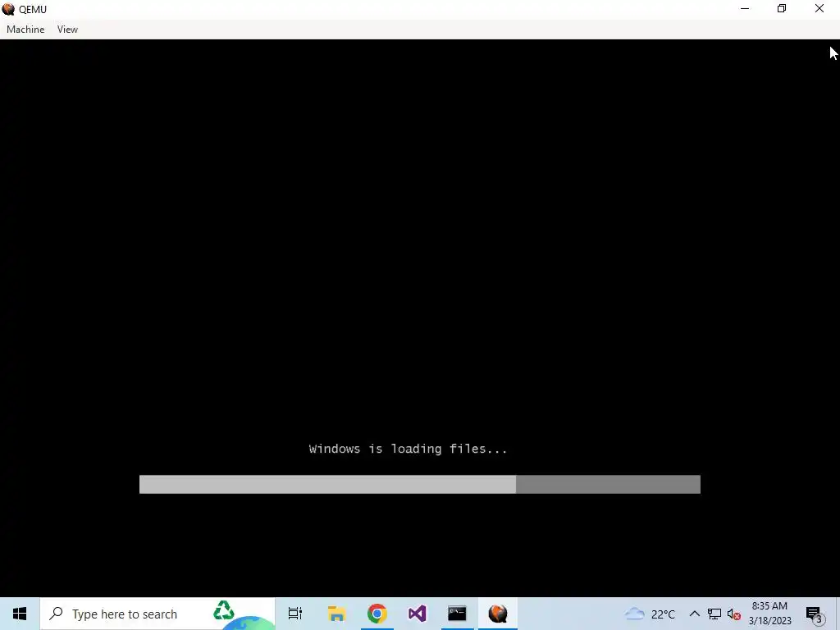The width and height of the screenshot is (840, 630).
Task: Click the QEMU logo in title bar
Action: pos(8,9)
